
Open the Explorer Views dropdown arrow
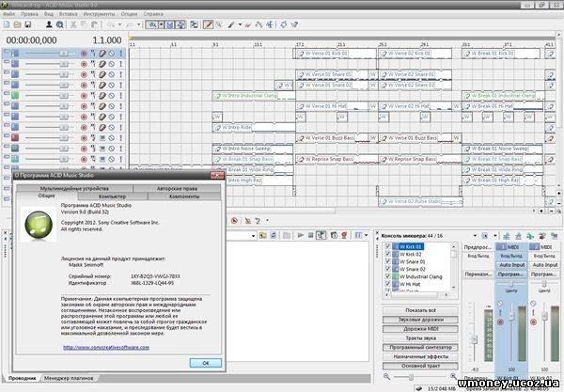[367, 235]
